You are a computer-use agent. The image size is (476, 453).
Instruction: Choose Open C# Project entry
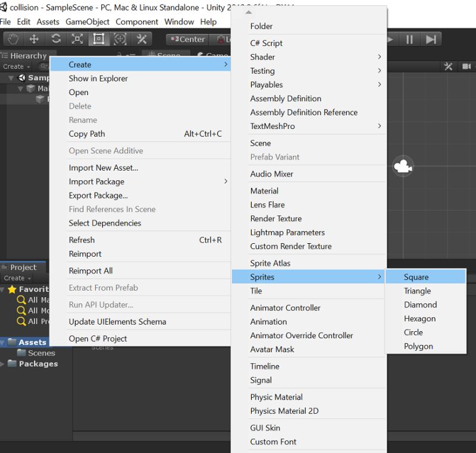point(140,339)
